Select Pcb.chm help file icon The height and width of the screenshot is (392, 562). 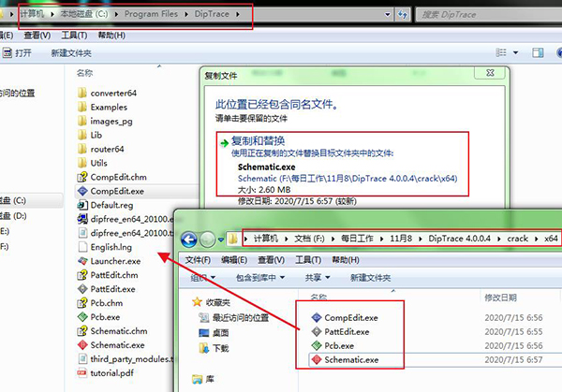[x=82, y=303]
